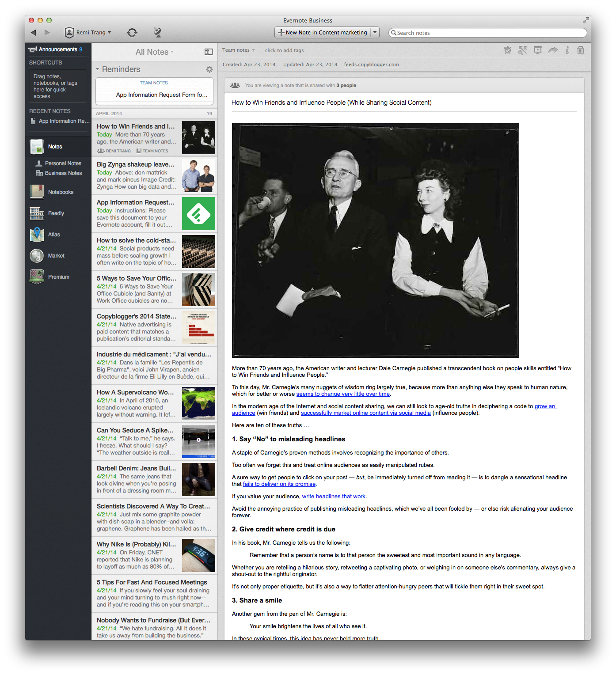Go back with the left arrow
The height and width of the screenshot is (675, 616).
pos(34,32)
